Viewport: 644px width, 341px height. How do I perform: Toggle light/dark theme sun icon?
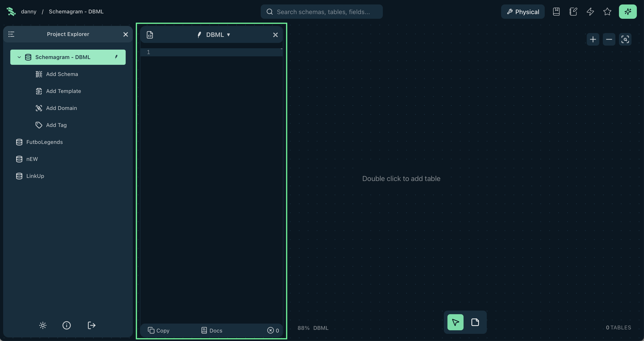[43, 325]
